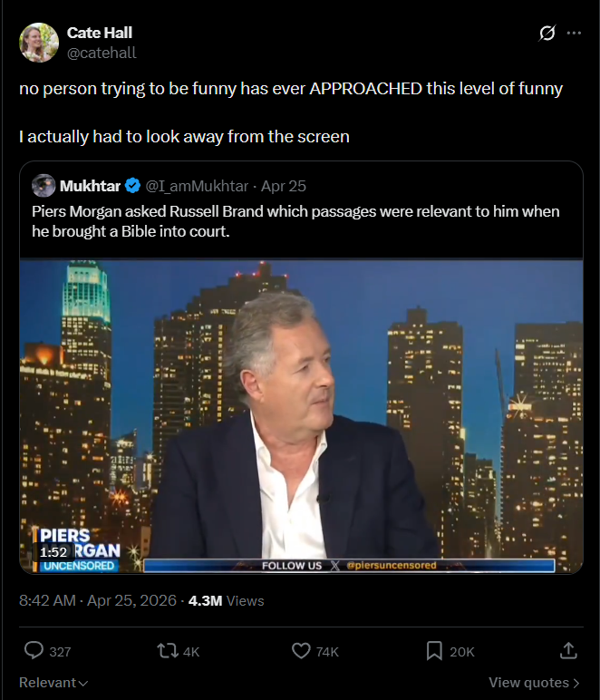Expand the Relevant replies sort dropdown
600x700 pixels.
(53, 683)
